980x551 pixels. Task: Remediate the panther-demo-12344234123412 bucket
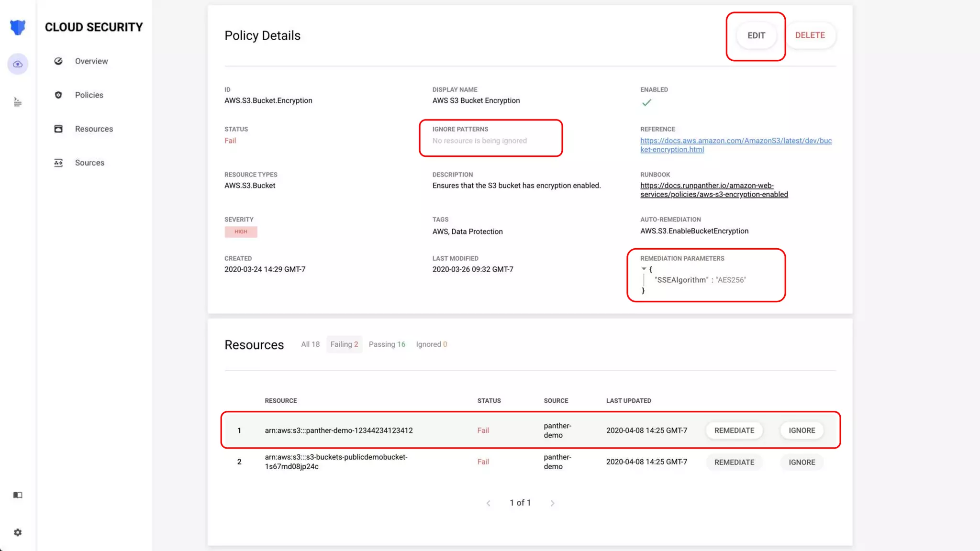pos(734,430)
